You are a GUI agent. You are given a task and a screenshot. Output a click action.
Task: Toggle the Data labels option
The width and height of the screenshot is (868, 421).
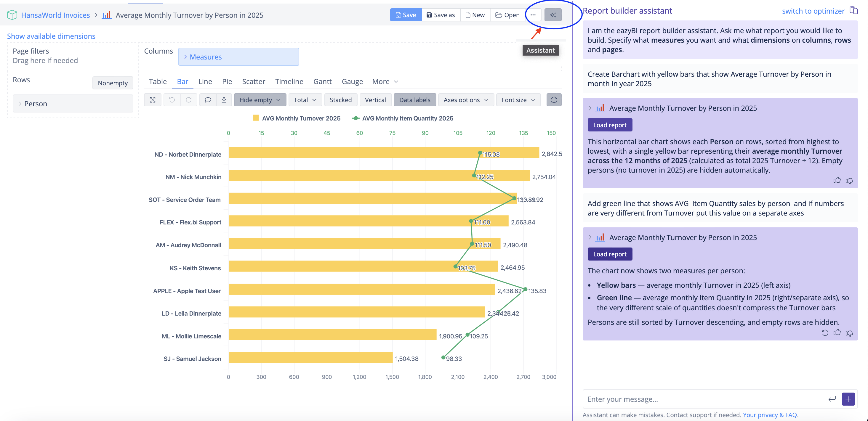(x=414, y=100)
